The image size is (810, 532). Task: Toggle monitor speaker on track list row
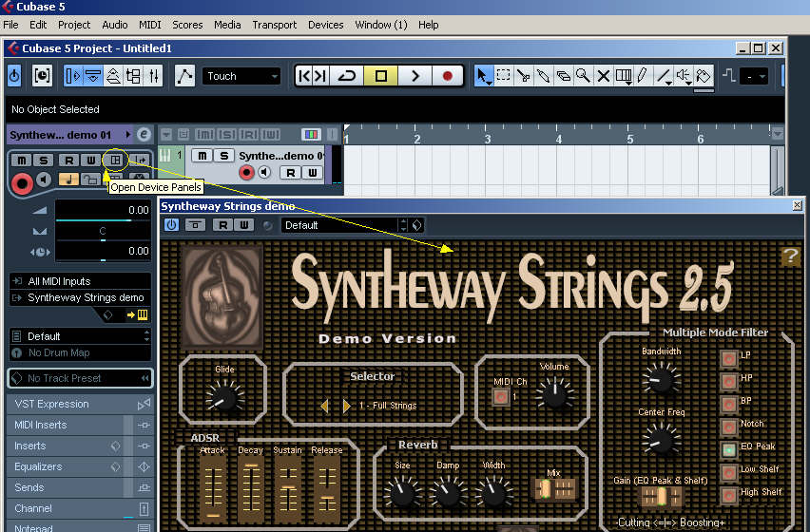click(264, 172)
